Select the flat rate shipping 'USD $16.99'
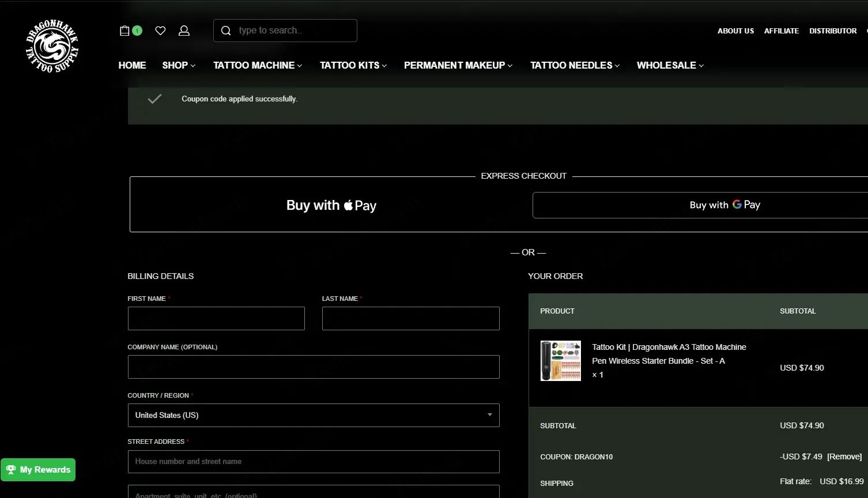The image size is (868, 498). (x=841, y=481)
